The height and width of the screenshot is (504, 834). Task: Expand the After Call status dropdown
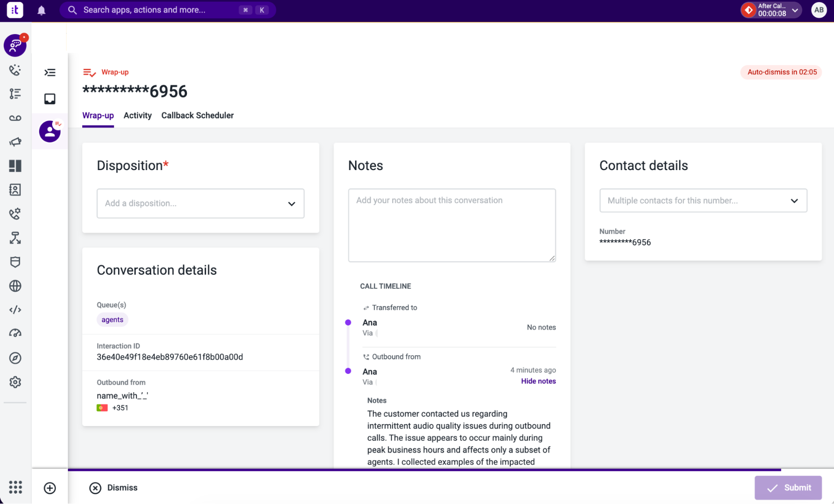point(771,10)
